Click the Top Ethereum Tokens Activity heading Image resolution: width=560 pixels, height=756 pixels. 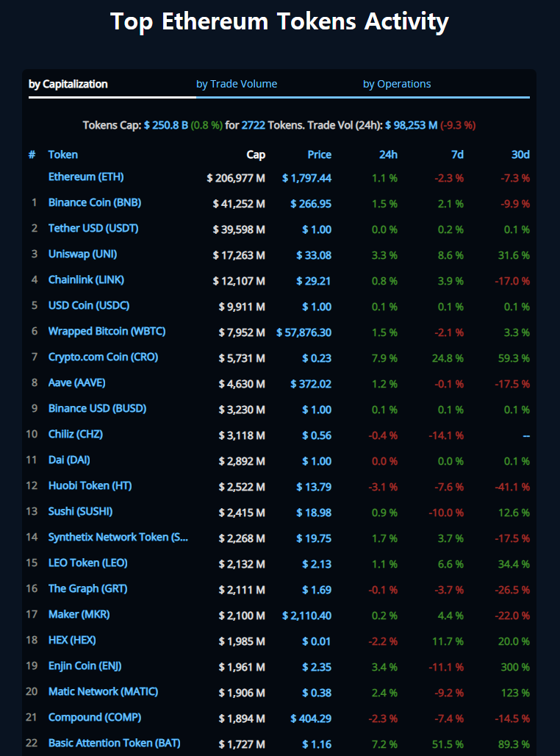279,22
